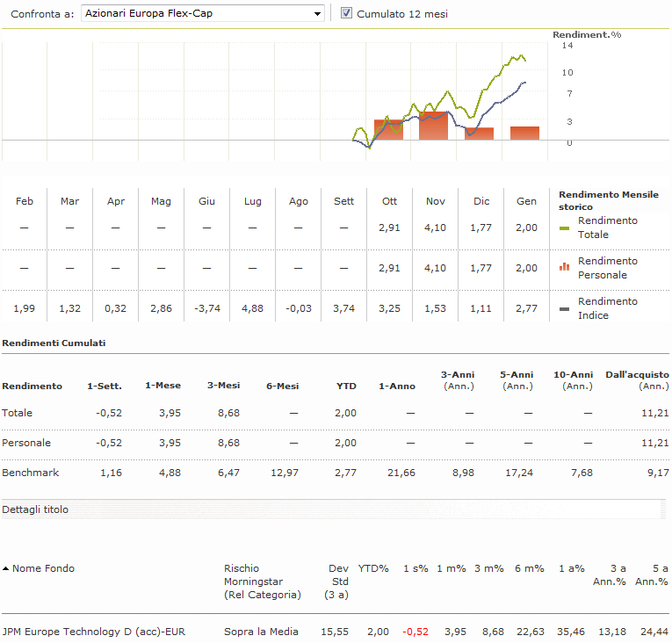Click the Rendimenti Cumulati heading

[x=54, y=343]
